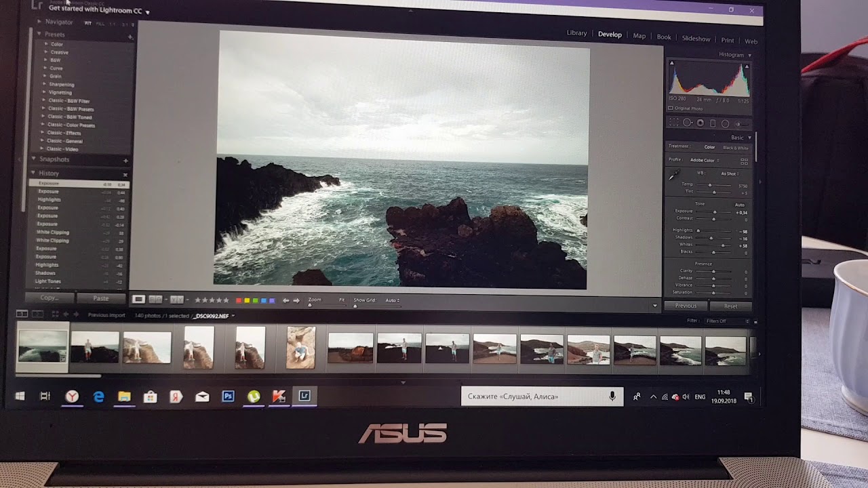Expand the Navigator panel
Screen dimensions: 868x488
39,22
